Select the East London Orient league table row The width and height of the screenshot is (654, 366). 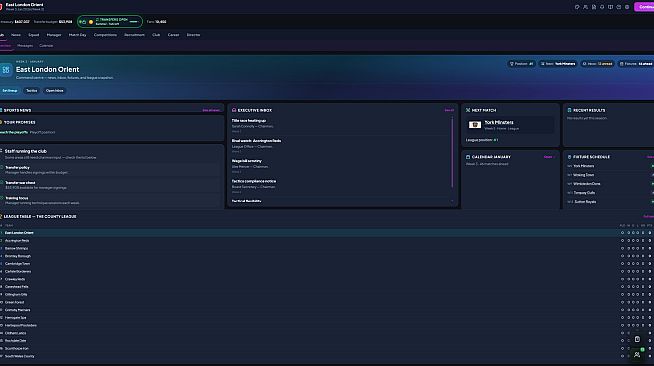[x=327, y=233]
